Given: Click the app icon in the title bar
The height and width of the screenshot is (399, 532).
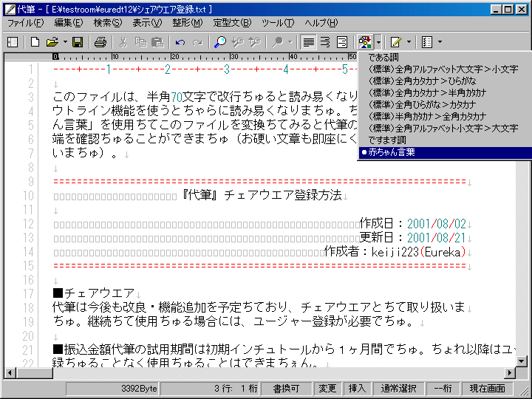Looking at the screenshot, I should point(10,9).
